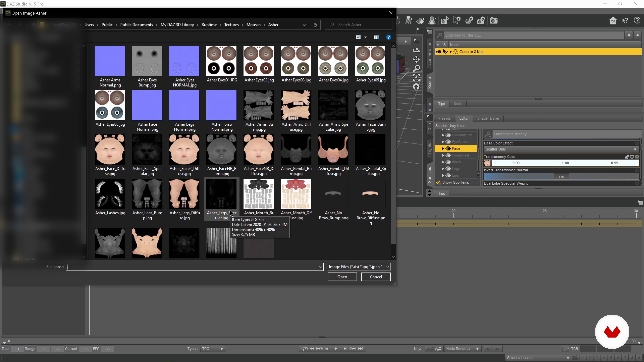
Task: Open the Draw Settings sphere-gear icon
Action: tap(469, 20)
